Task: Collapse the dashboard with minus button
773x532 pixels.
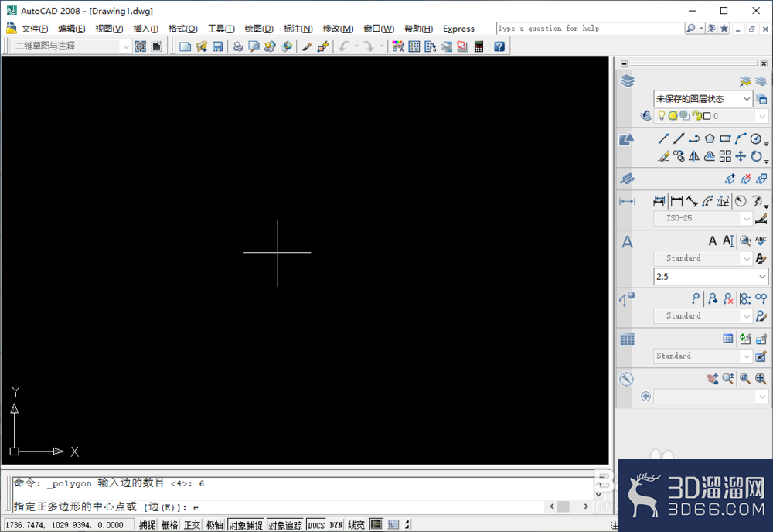Action: [x=624, y=63]
